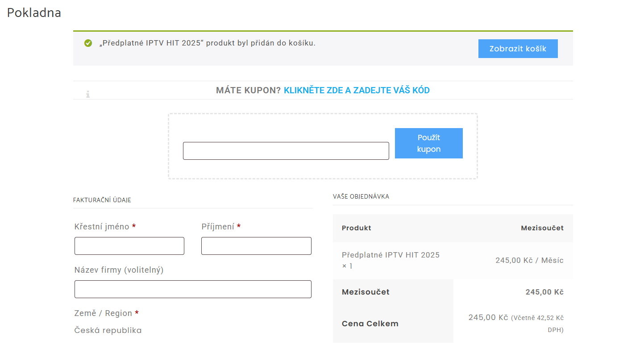Click the Název firmy (volitelný) label
644x345 pixels.
point(119,270)
